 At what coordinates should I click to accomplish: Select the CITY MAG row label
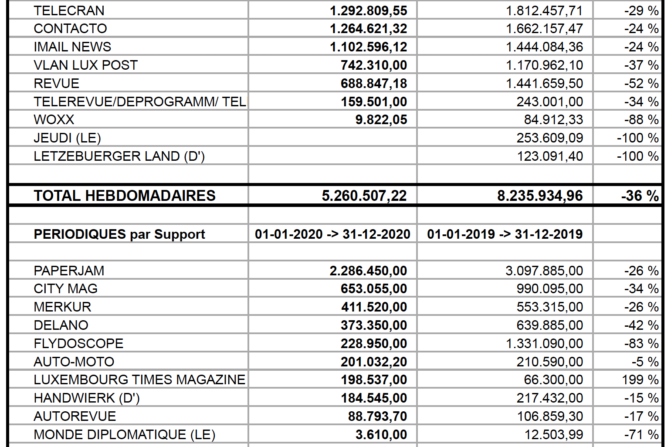(x=65, y=289)
